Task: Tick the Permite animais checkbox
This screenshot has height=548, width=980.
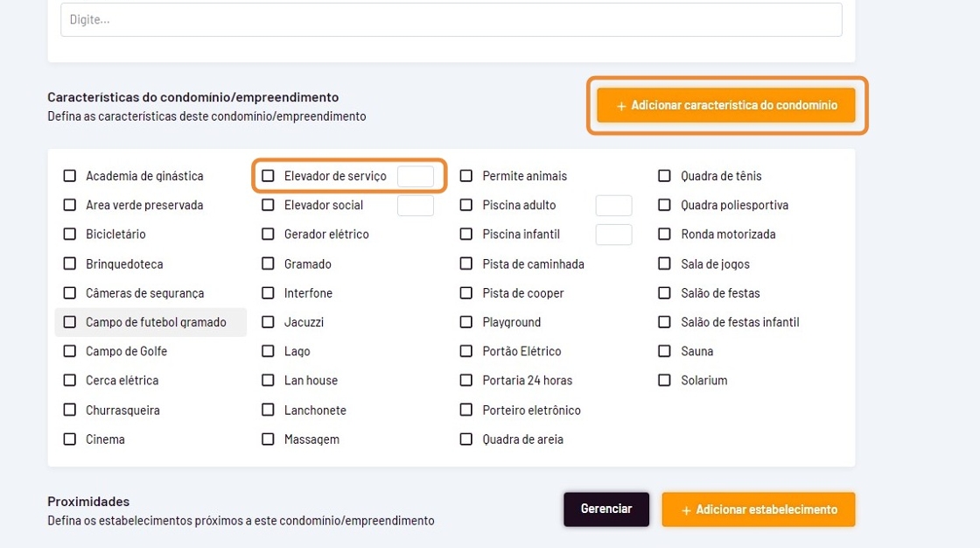Action: pos(466,176)
